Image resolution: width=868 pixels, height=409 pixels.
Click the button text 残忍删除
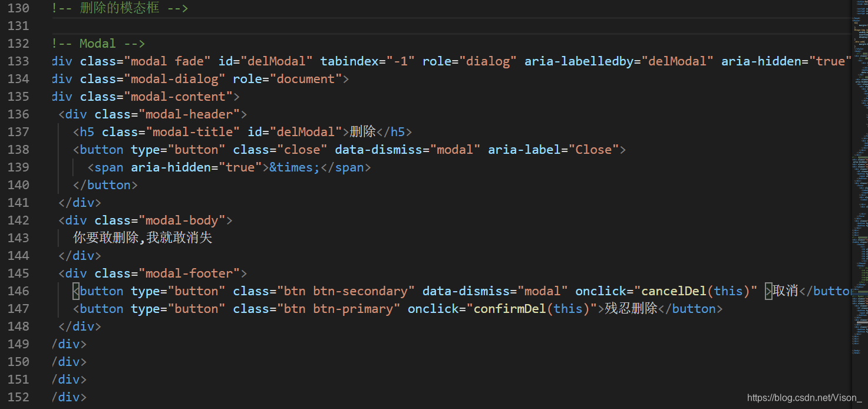click(631, 309)
